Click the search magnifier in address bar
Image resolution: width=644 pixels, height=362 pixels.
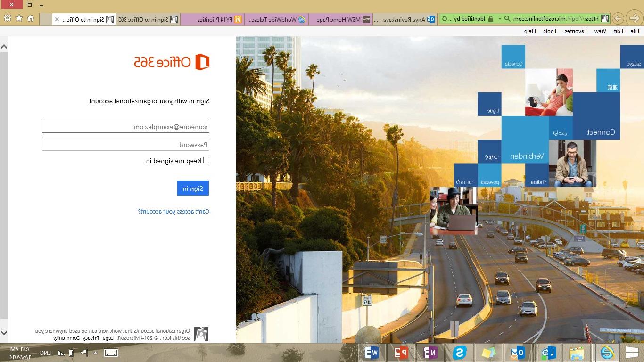coord(507,19)
